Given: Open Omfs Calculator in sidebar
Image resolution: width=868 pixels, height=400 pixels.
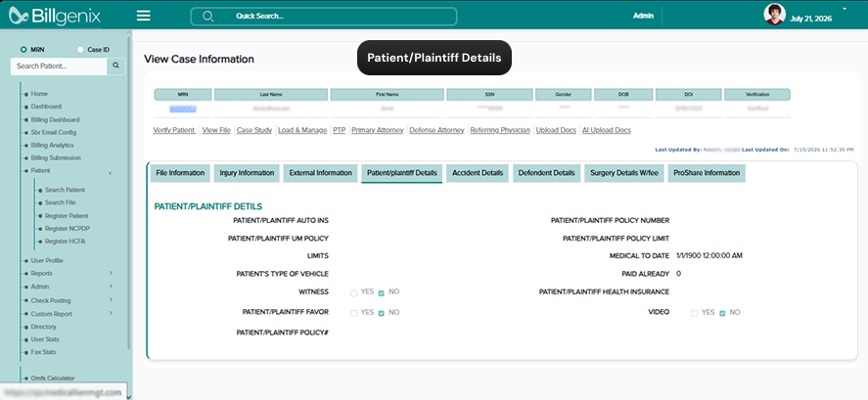Looking at the screenshot, I should (53, 378).
